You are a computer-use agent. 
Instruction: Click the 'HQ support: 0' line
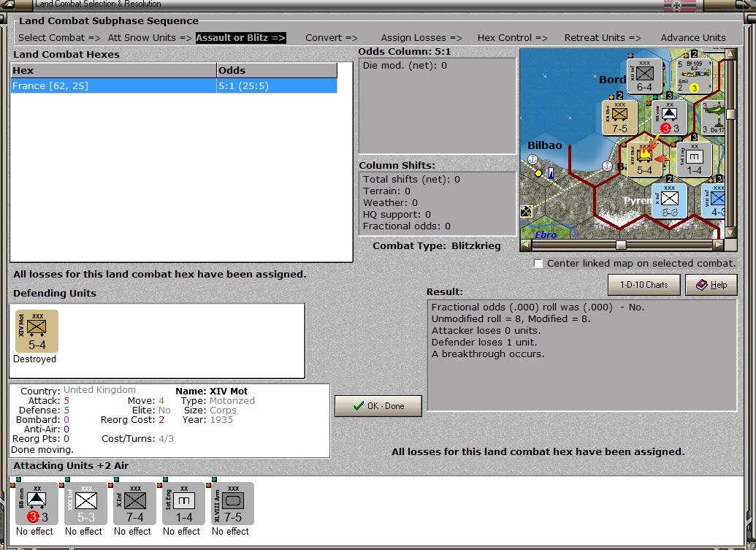click(397, 215)
